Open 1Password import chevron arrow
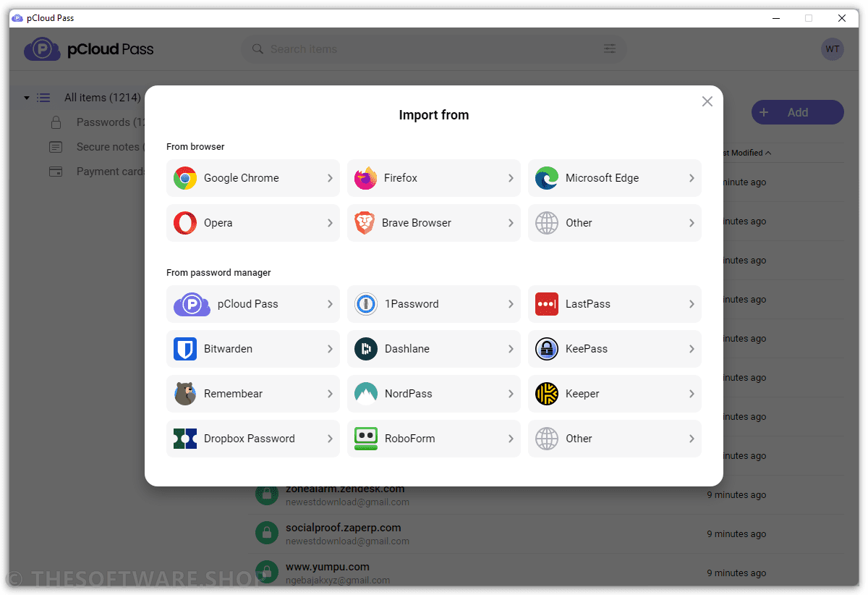This screenshot has width=868, height=595. click(x=511, y=304)
